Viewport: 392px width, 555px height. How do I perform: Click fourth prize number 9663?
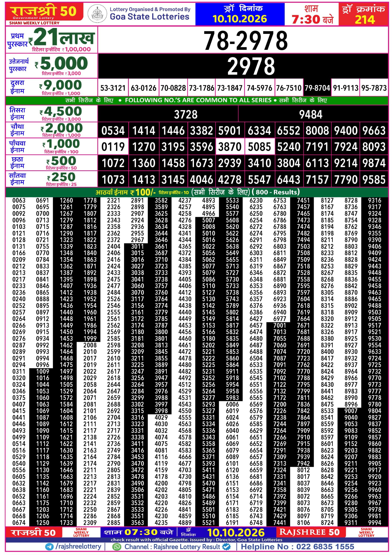(374, 131)
